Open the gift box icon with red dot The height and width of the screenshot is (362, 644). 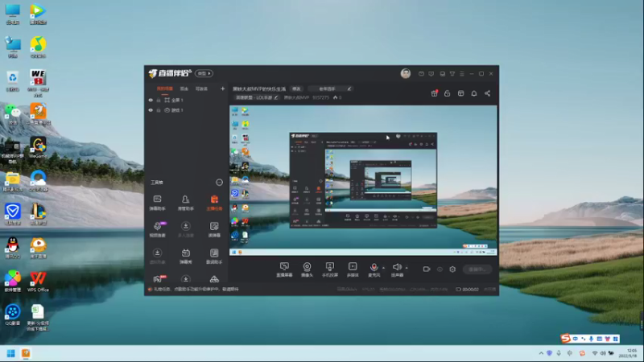(434, 93)
